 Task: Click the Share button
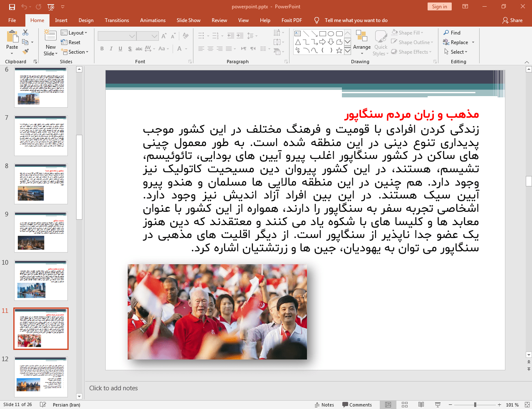(x=512, y=20)
